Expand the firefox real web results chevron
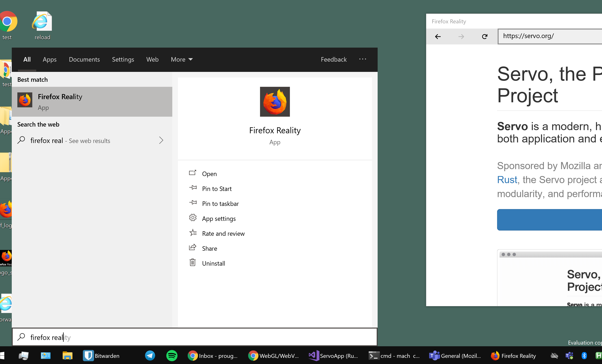 click(x=161, y=141)
